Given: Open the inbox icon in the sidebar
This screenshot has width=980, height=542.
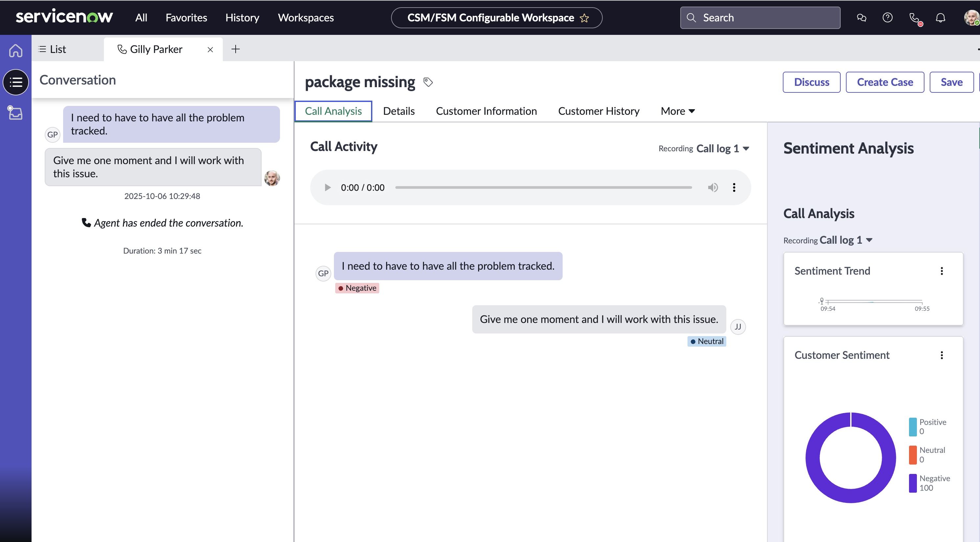Looking at the screenshot, I should click(15, 113).
